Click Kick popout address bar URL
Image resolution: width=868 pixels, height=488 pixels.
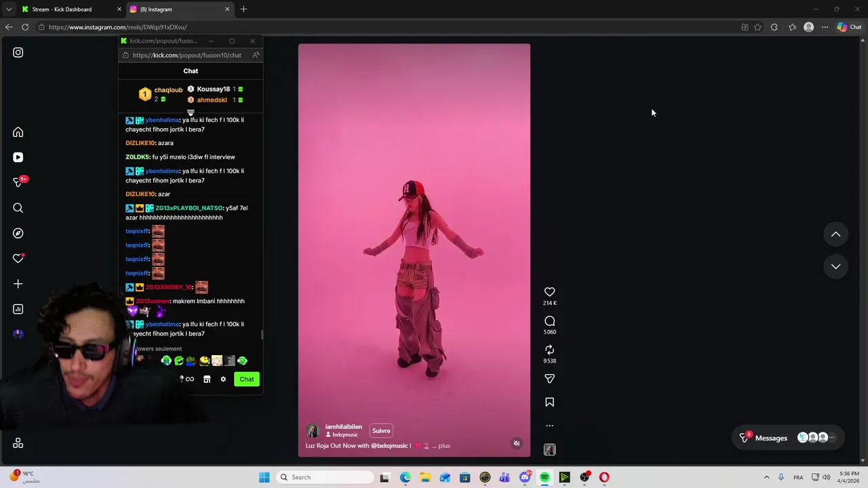pos(187,55)
